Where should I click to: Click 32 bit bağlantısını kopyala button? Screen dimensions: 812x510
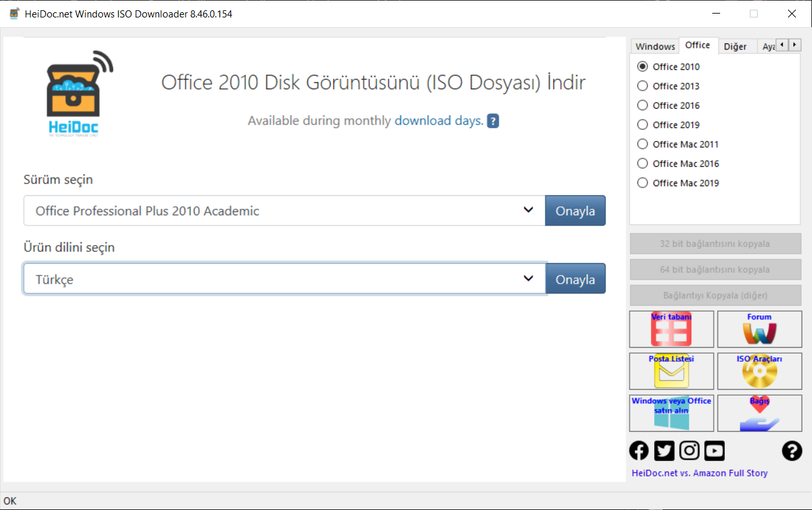[715, 244]
